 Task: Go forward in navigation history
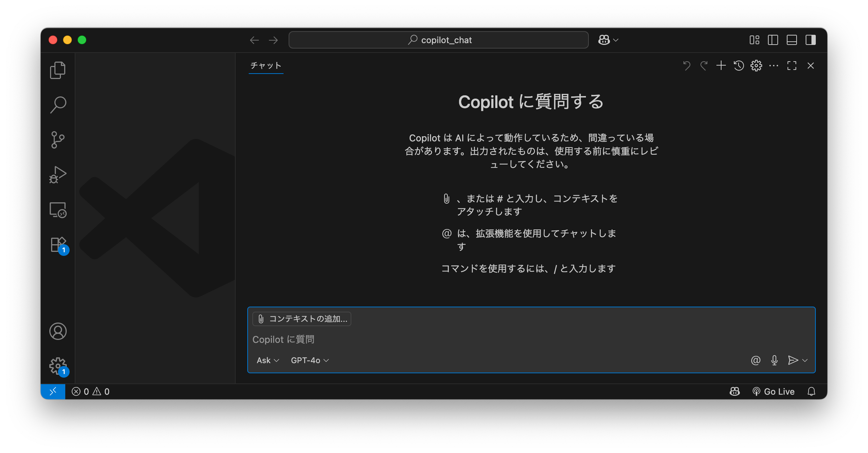click(273, 40)
